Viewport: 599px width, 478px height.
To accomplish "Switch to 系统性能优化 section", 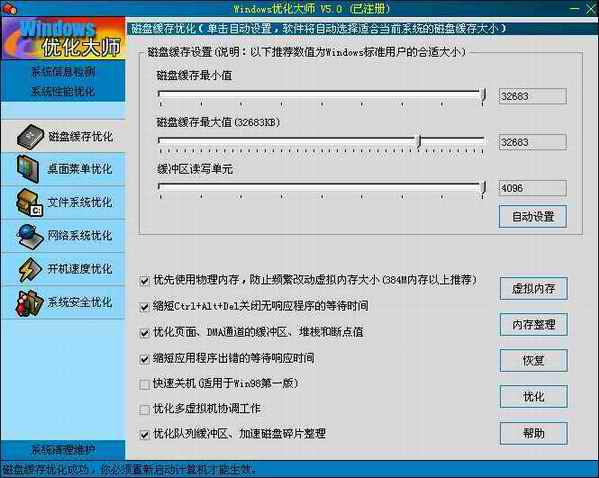I will [x=63, y=92].
